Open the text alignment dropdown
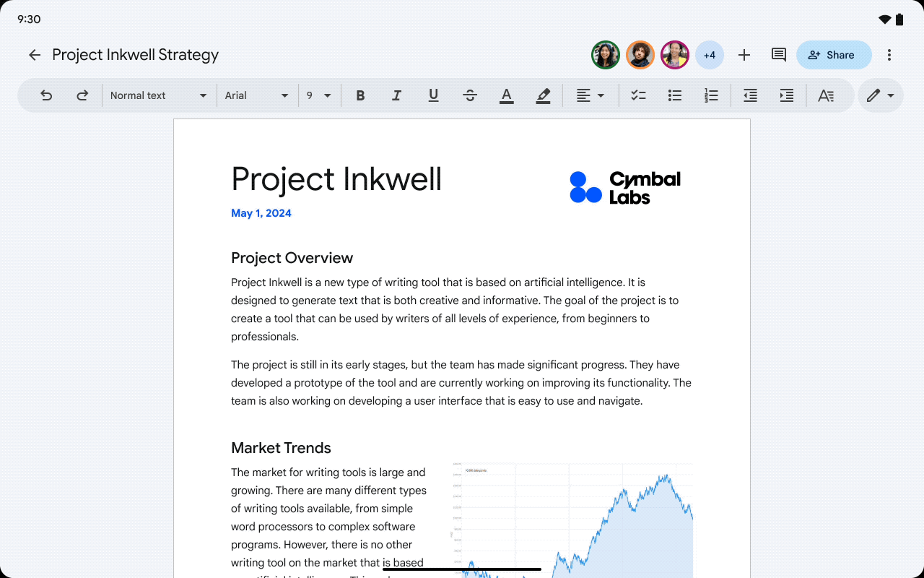The width and height of the screenshot is (924, 578). pyautogui.click(x=590, y=95)
